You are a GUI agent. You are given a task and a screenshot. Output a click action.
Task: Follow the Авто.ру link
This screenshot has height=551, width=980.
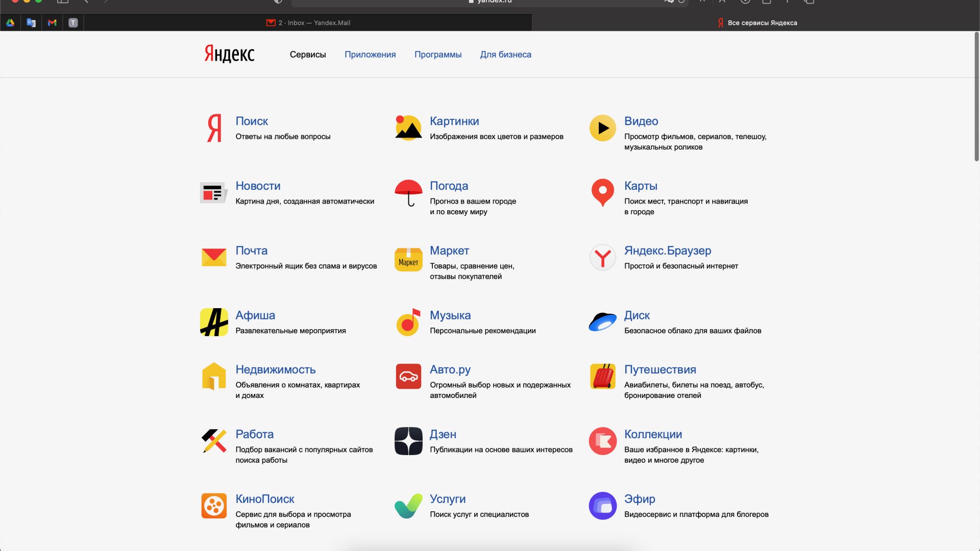(x=450, y=369)
